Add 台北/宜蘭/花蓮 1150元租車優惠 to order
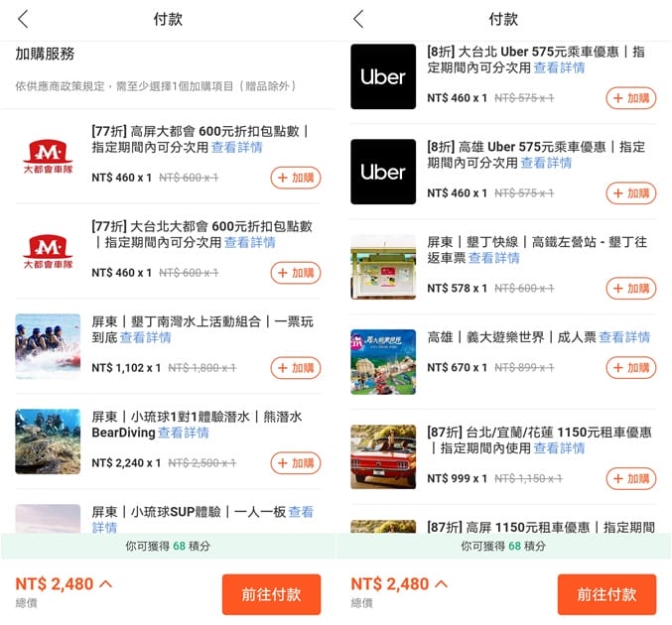The width and height of the screenshot is (672, 625). pos(631,478)
